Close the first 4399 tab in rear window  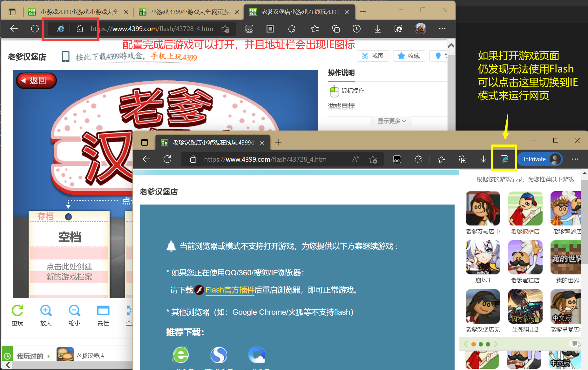click(126, 12)
